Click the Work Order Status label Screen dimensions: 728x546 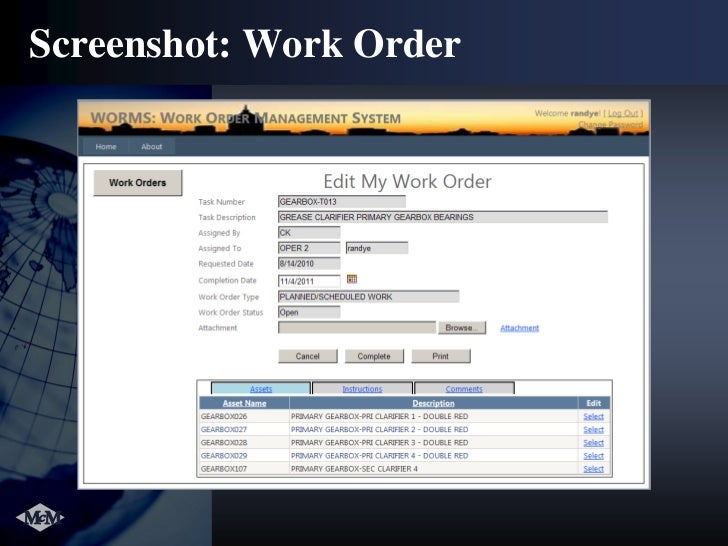tap(230, 312)
